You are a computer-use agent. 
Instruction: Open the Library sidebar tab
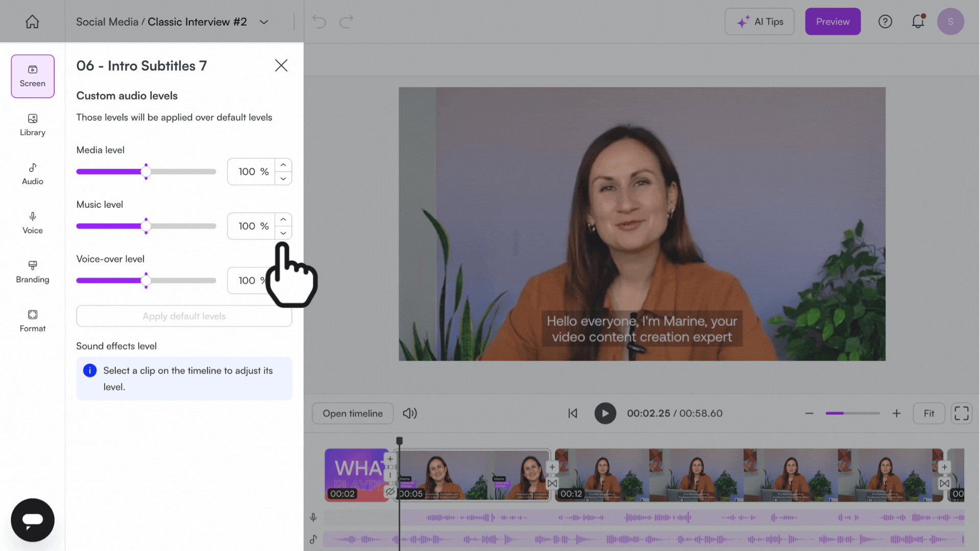coord(33,125)
